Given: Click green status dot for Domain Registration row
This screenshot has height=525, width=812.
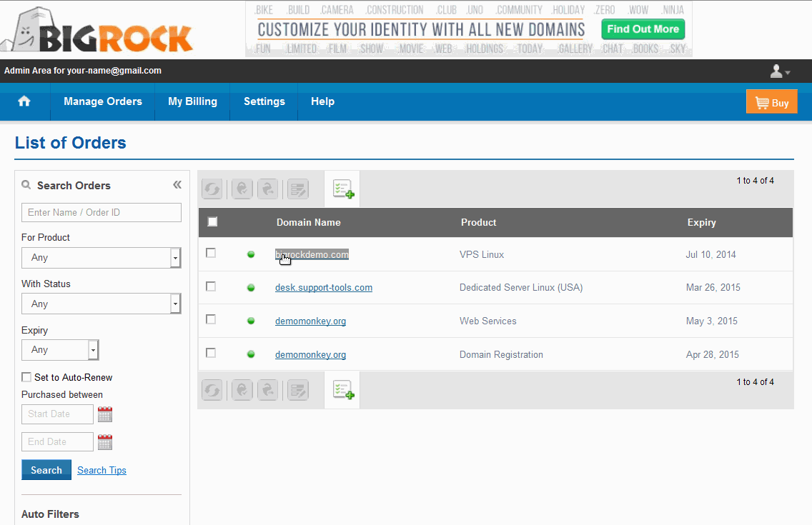Looking at the screenshot, I should 251,354.
